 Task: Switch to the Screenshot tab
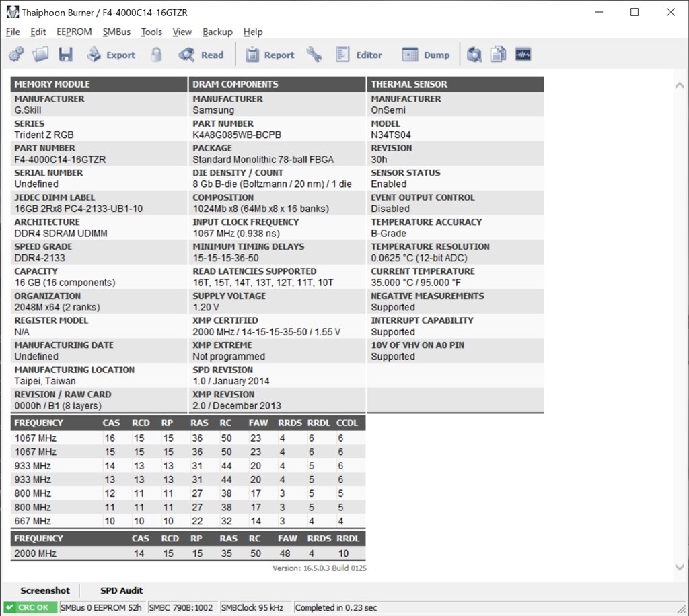pos(45,590)
